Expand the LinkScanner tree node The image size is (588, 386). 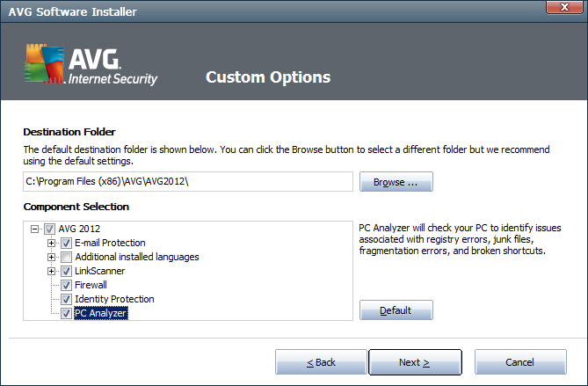(x=51, y=271)
